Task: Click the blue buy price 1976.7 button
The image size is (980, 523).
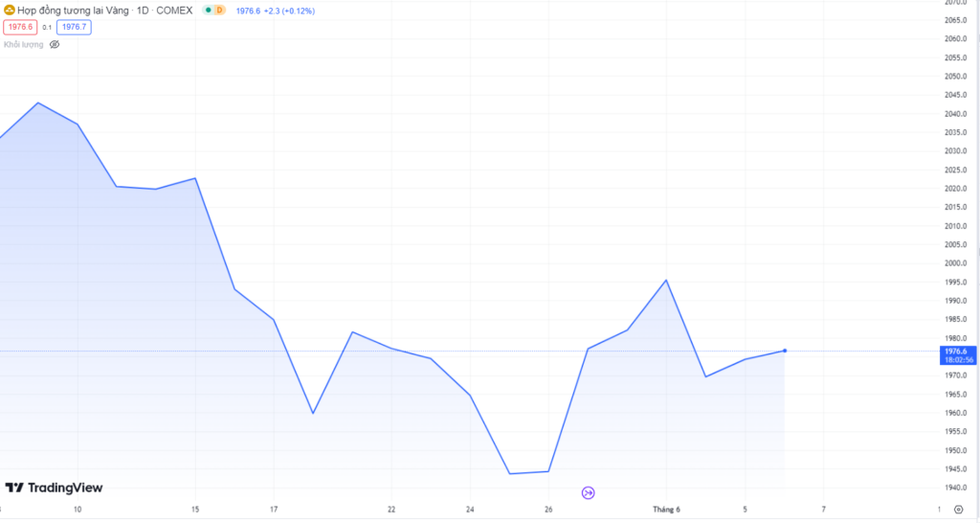Action: pos(74,27)
